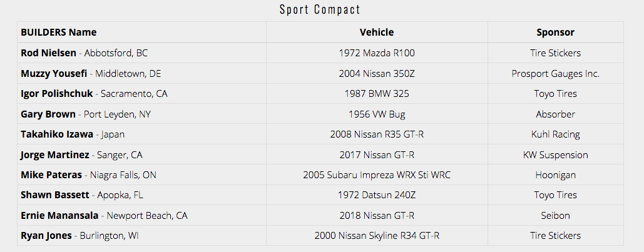The width and height of the screenshot is (644, 252).
Task: Click the BUILDERS Name column header
Action: [x=59, y=33]
